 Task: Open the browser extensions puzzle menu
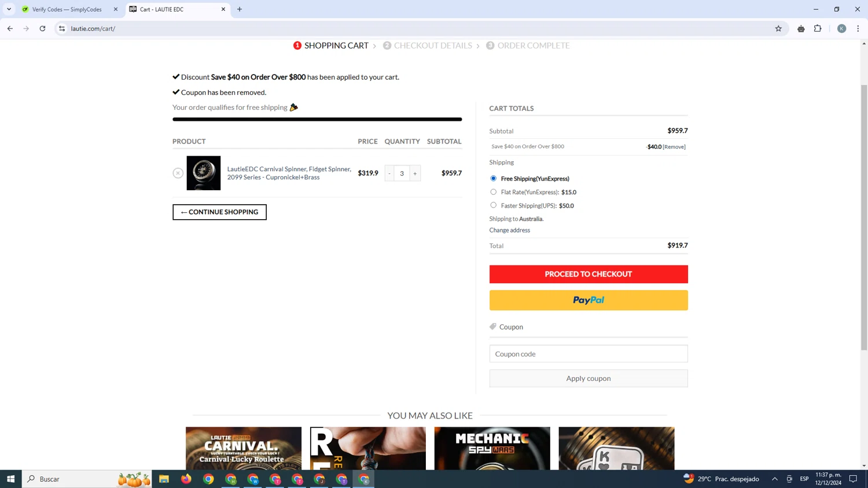click(818, 28)
